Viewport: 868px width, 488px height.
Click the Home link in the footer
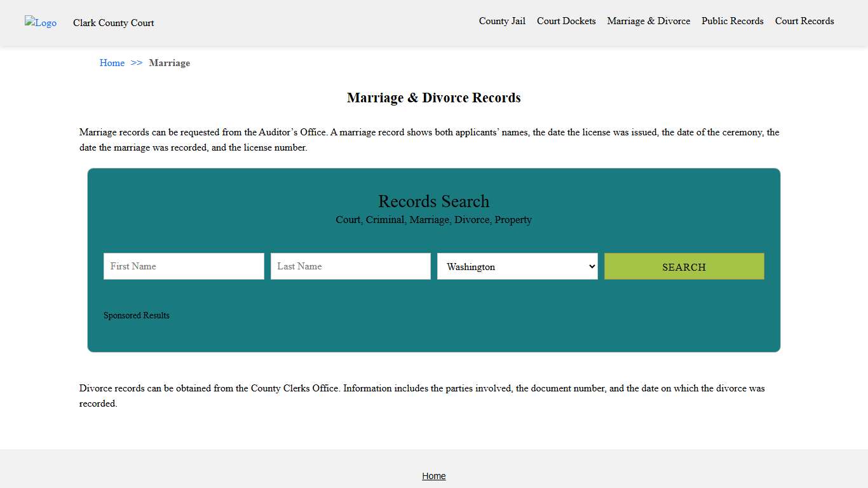pyautogui.click(x=434, y=476)
